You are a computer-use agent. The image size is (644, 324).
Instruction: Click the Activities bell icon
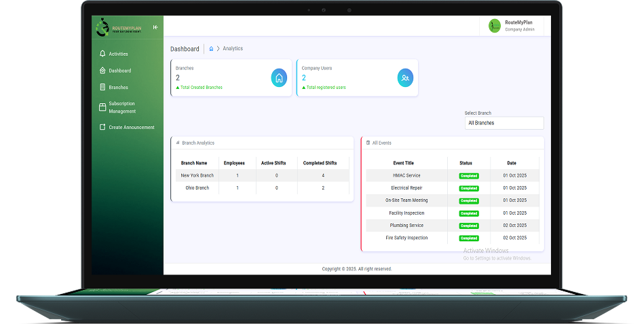[x=102, y=54]
